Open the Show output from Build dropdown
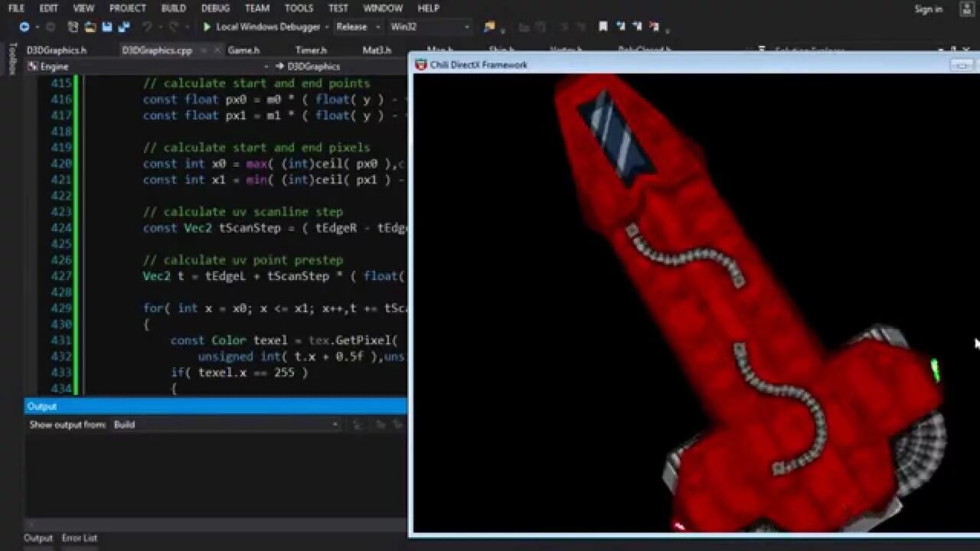This screenshot has height=551, width=980. 226,425
